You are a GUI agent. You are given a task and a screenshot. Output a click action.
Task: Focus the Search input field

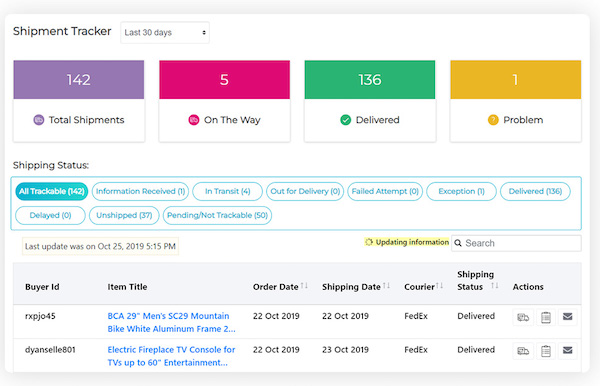point(516,243)
